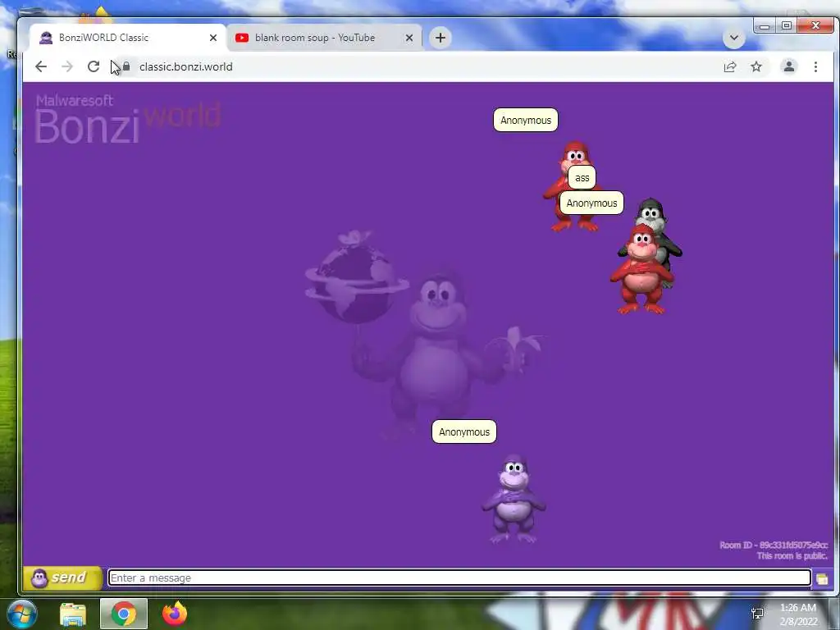Close the YouTube tab
840x630 pixels.
(409, 38)
